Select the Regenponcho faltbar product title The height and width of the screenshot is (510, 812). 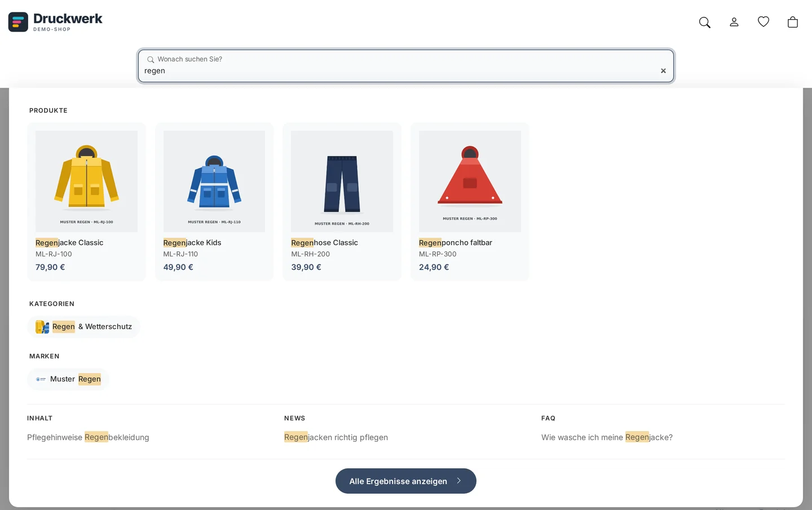click(456, 243)
